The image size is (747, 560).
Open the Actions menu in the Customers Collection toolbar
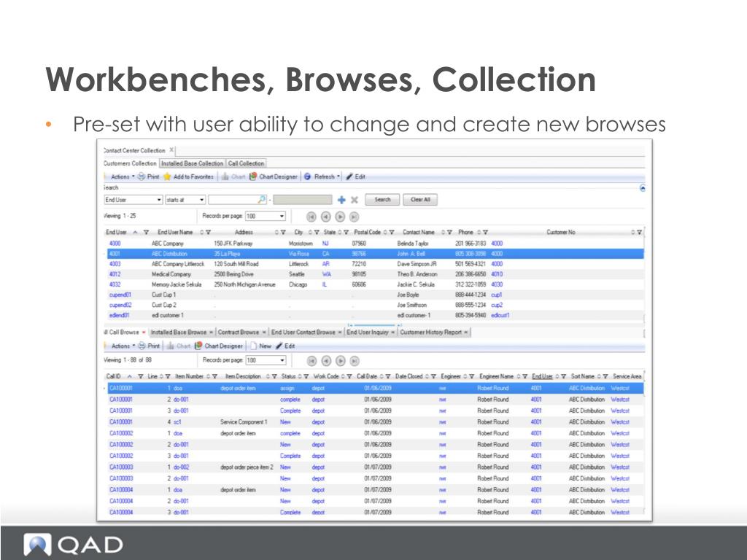(x=122, y=176)
